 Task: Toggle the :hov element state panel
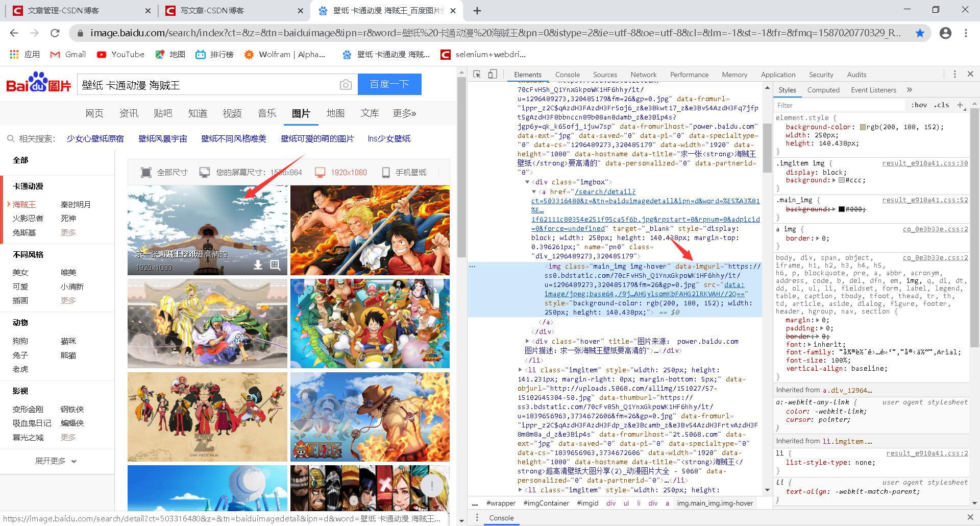pos(919,105)
